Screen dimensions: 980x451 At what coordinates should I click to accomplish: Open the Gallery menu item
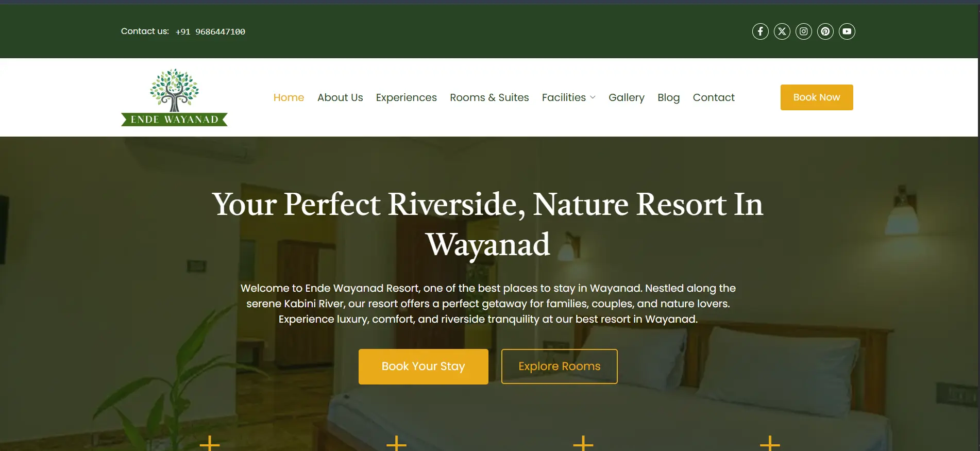coord(626,97)
